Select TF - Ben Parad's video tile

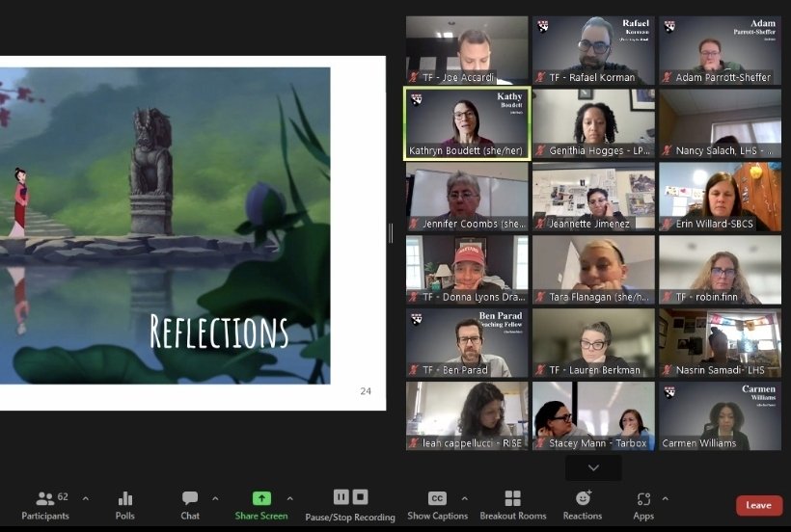click(x=467, y=342)
